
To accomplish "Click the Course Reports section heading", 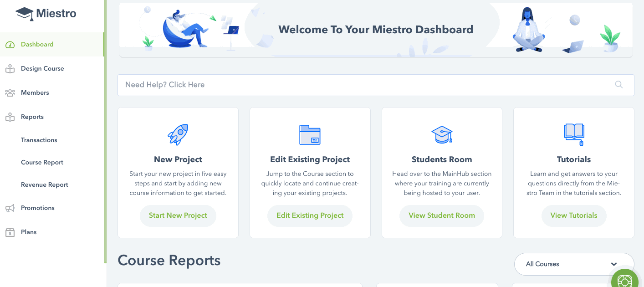I will click(169, 261).
